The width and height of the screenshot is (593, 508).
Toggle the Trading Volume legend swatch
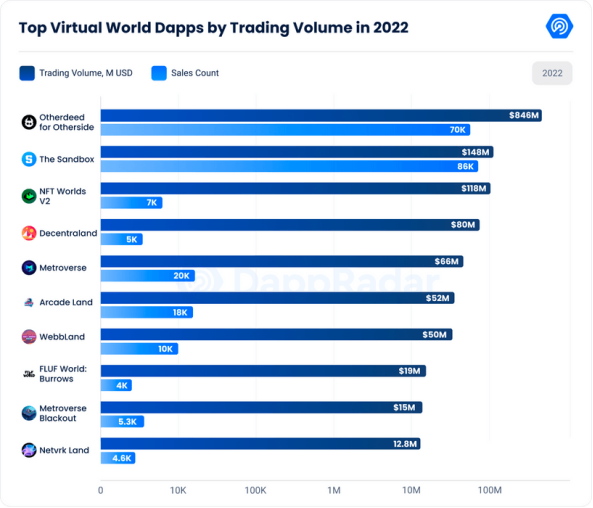click(27, 73)
